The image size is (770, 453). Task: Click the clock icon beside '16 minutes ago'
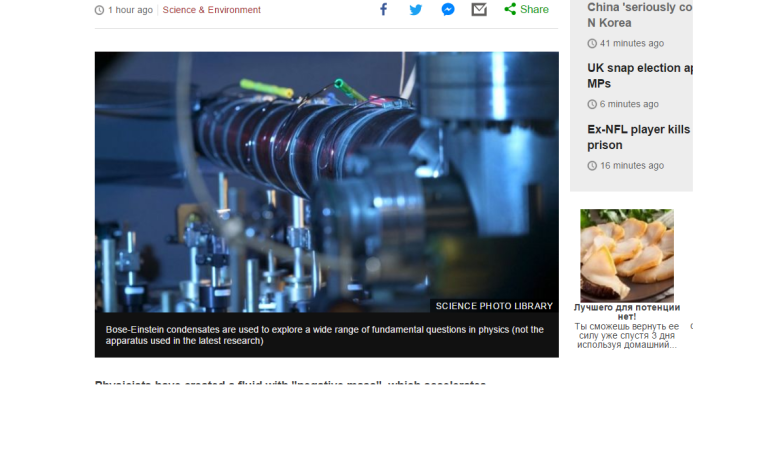tap(592, 166)
